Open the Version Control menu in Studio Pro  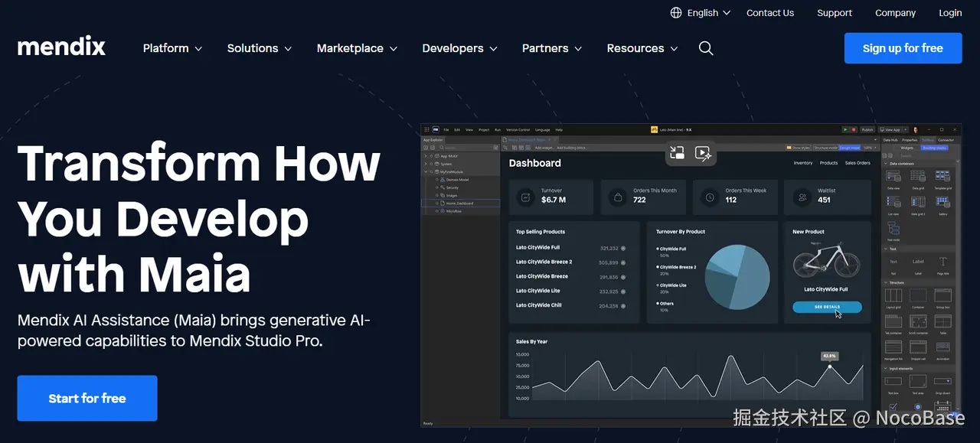518,130
